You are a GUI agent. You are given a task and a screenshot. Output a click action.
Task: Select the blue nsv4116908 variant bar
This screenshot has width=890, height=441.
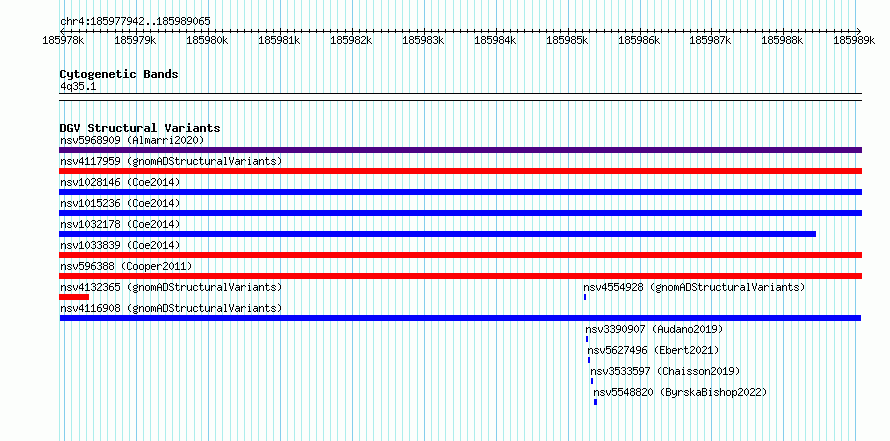460,318
